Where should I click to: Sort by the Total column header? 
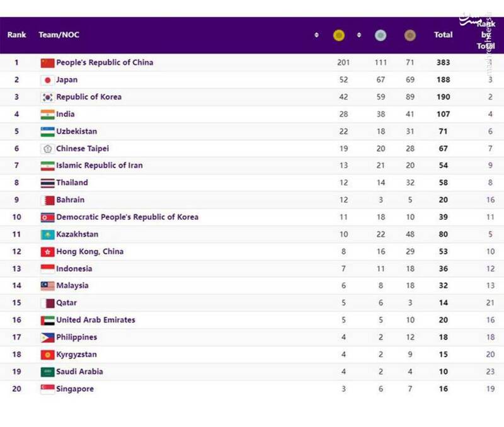443,35
